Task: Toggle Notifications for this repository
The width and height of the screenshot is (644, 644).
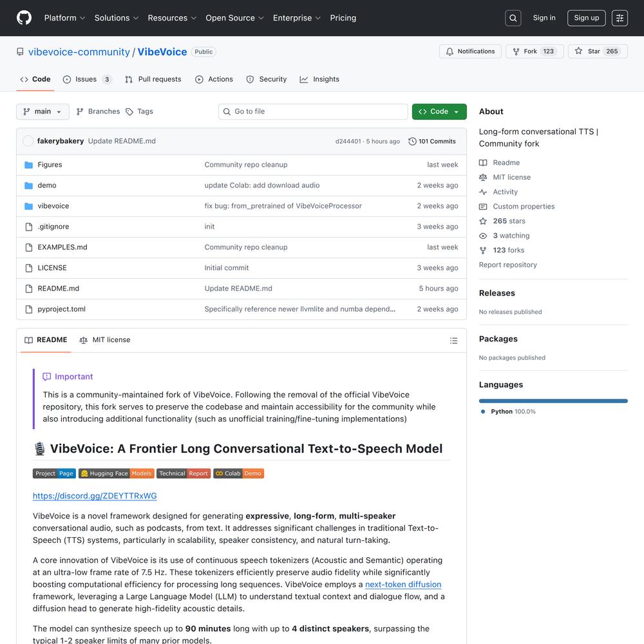Action: click(470, 52)
